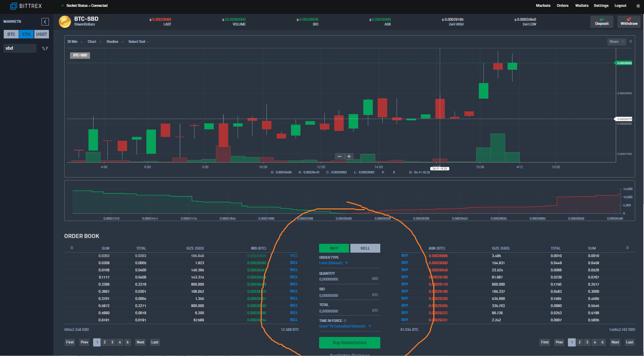
Task: Zoom out chart with minus button
Action: click(339, 156)
